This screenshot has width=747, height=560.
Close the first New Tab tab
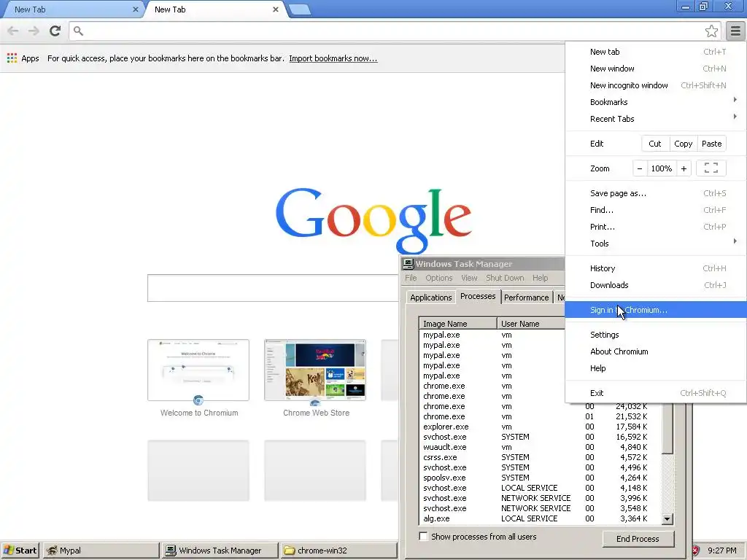(x=135, y=9)
